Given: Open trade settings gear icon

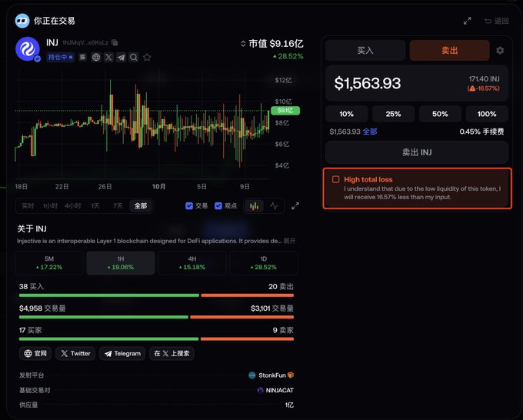Looking at the screenshot, I should pyautogui.click(x=500, y=50).
